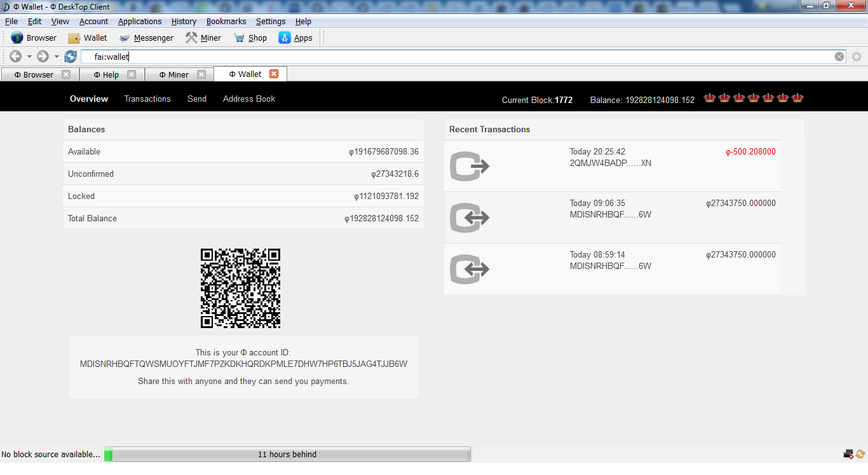Click the Current Block 1772 text
Viewport: 868px width, 475px height.
pyautogui.click(x=538, y=100)
